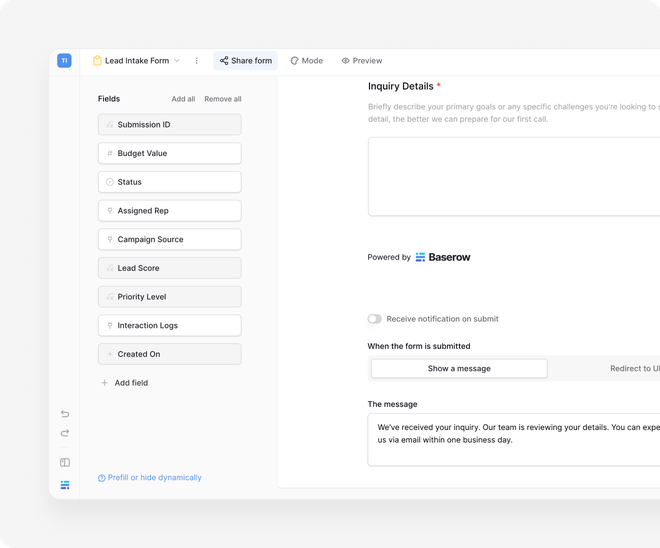
Task: Click Prefill or hide dynamically link
Action: tap(149, 478)
